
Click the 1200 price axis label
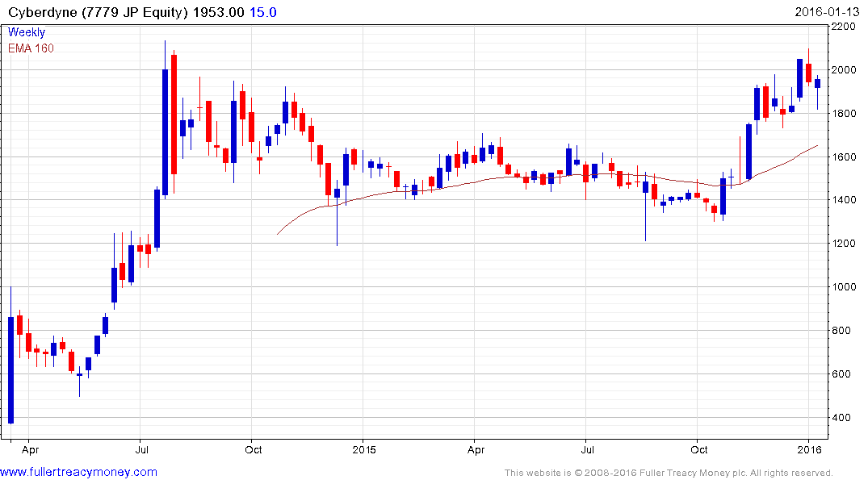pyautogui.click(x=844, y=244)
